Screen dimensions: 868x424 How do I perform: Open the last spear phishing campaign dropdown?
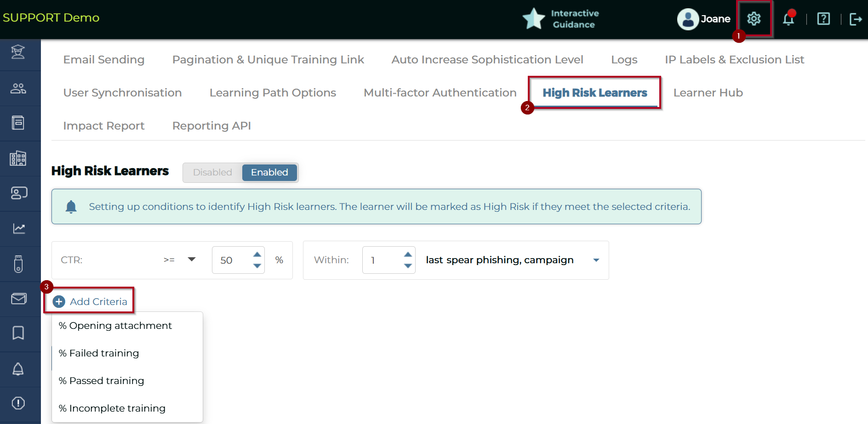point(596,260)
